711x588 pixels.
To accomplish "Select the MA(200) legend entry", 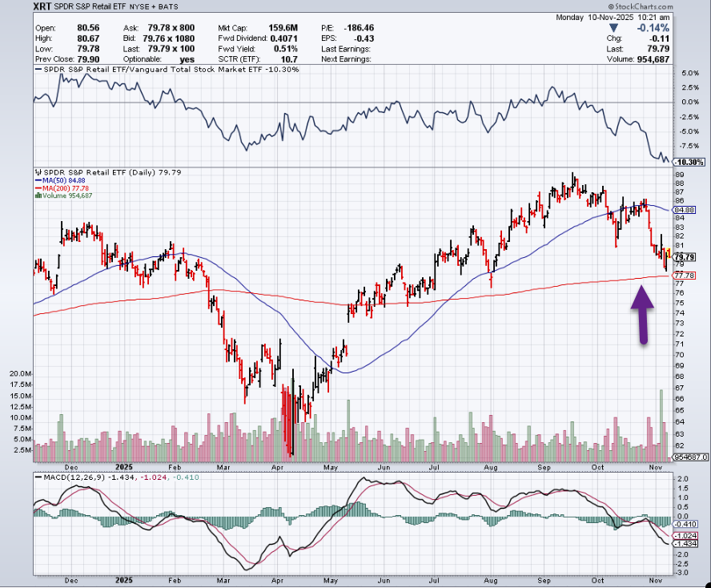I will 63,188.
